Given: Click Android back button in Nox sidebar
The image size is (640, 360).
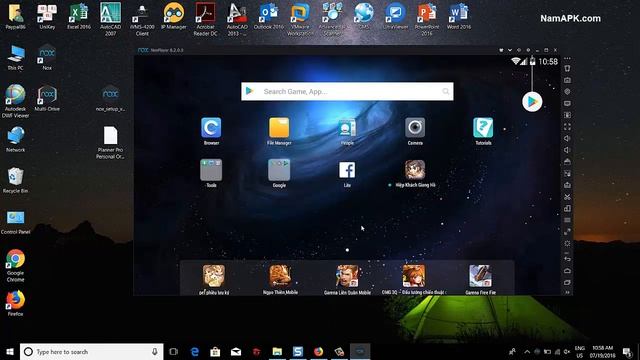Looking at the screenshot, I should coord(567,259).
